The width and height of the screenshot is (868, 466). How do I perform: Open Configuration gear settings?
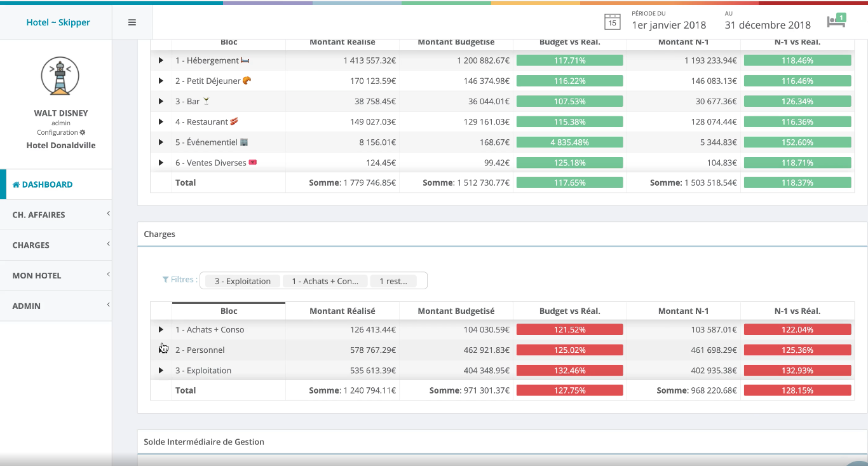[x=83, y=132]
